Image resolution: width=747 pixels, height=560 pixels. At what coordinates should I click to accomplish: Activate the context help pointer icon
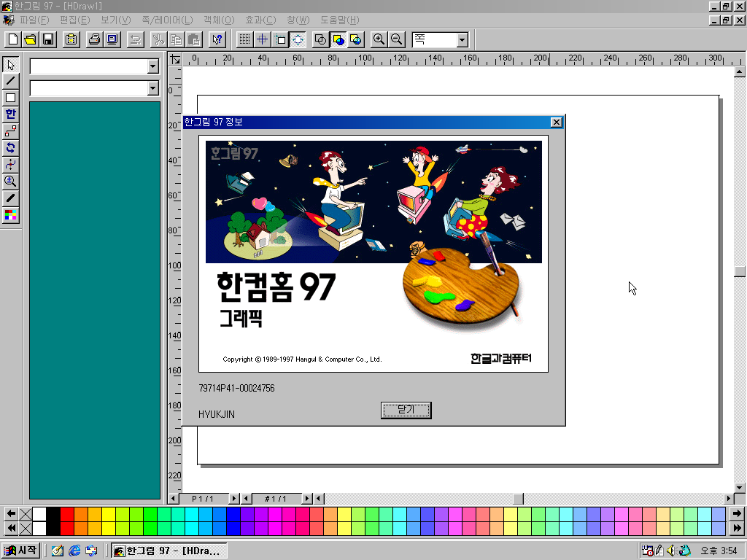217,39
